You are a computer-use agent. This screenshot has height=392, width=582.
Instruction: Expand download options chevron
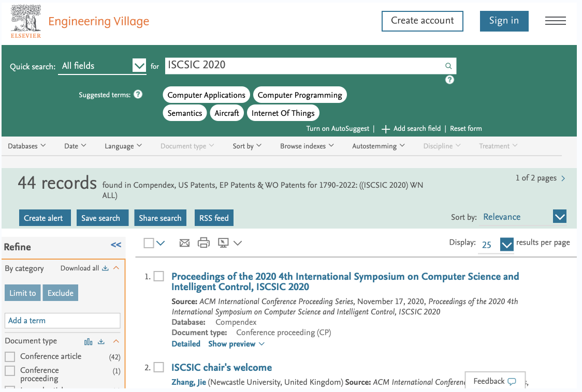238,243
